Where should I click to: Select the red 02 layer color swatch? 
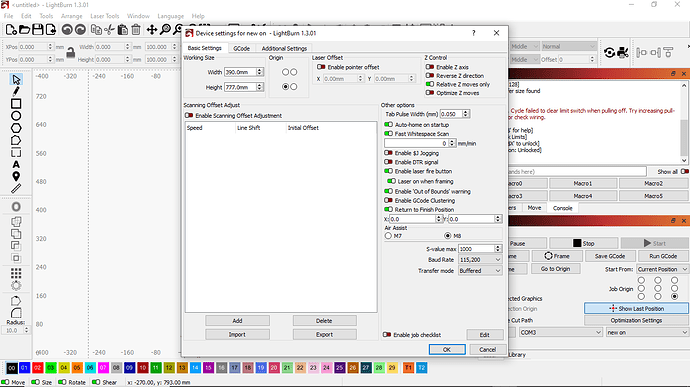coord(38,368)
